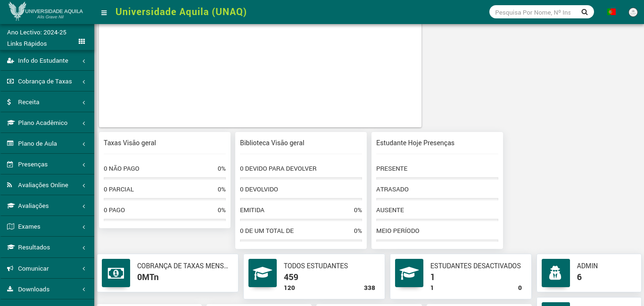Screen dimensions: 644x306
Task: Open the user profile avatar
Action: click(633, 12)
